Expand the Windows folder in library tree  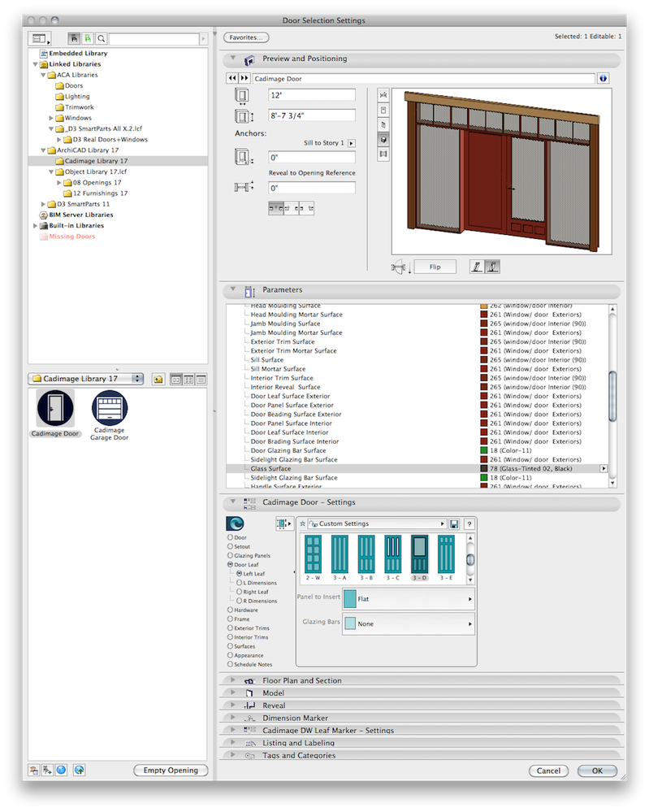coord(50,118)
